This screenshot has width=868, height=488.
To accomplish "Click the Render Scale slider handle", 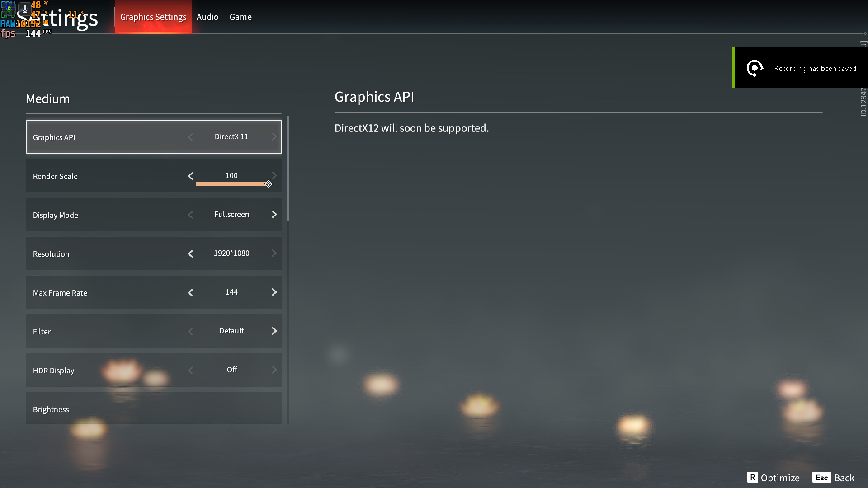I will pos(269,184).
